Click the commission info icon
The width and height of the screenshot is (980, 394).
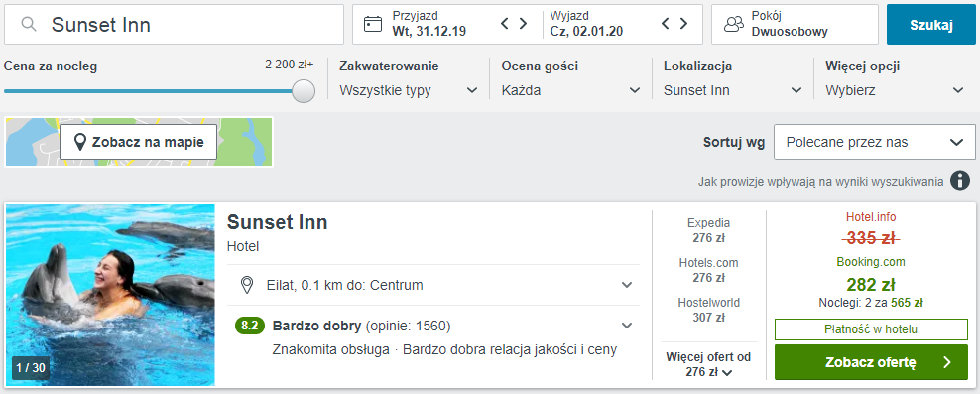coord(960,182)
